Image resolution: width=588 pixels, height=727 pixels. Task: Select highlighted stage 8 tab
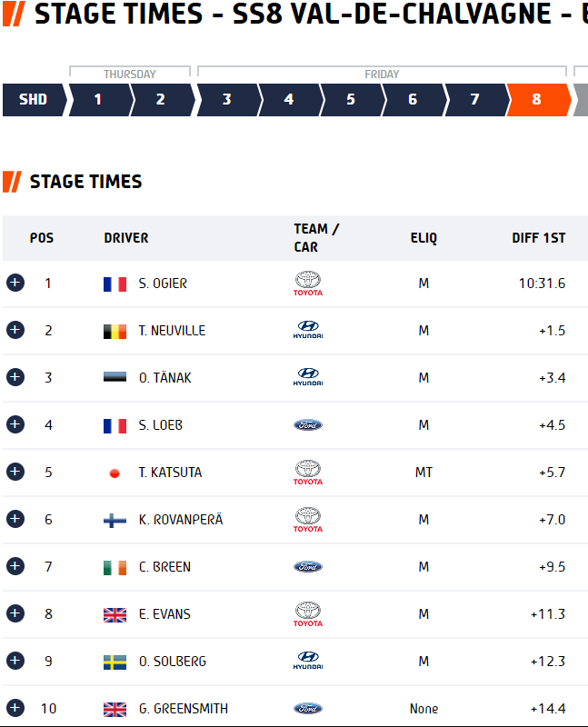click(x=539, y=100)
